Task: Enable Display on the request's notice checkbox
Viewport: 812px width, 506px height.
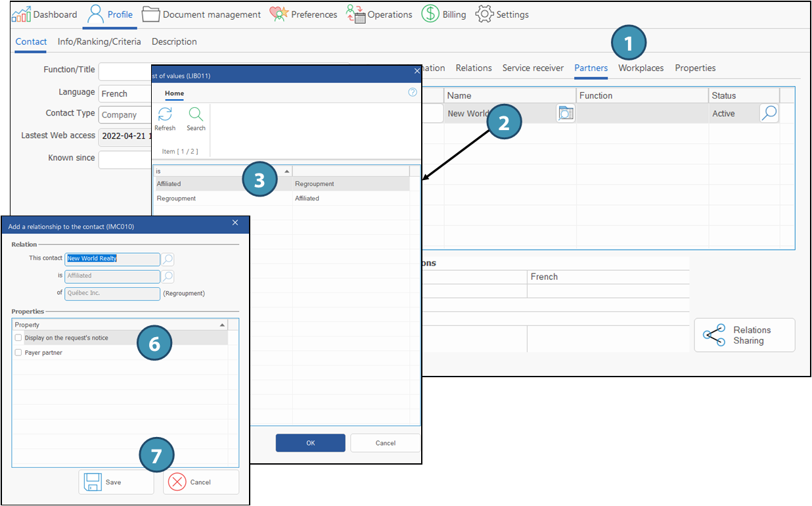Action: 18,338
